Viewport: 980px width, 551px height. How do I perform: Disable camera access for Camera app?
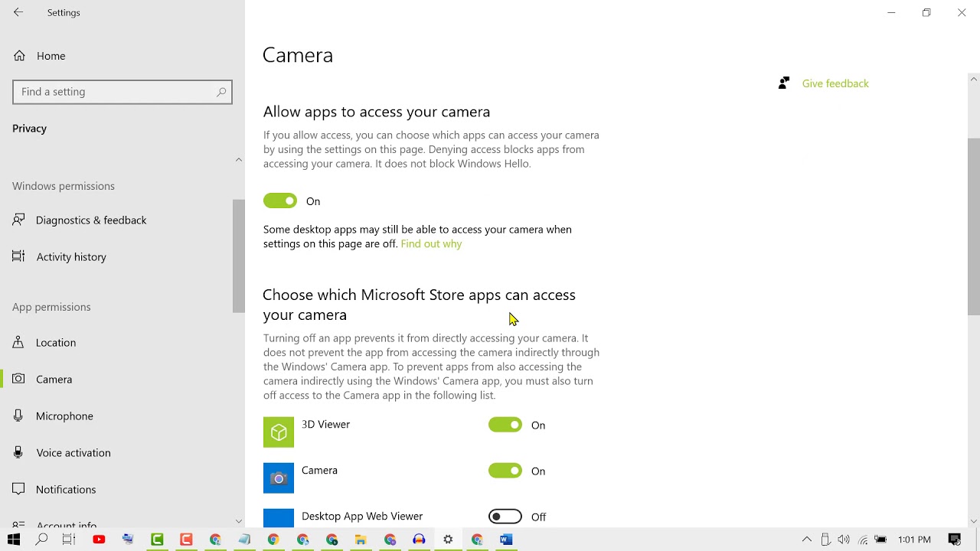click(x=505, y=471)
